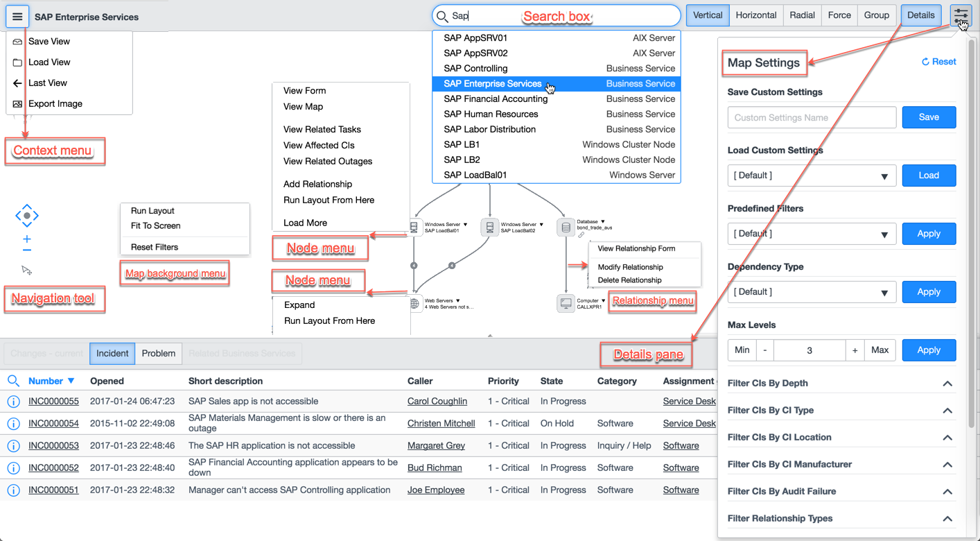Decrease Max Levels with minus stepper
This screenshot has height=541, width=980.
[x=765, y=350]
